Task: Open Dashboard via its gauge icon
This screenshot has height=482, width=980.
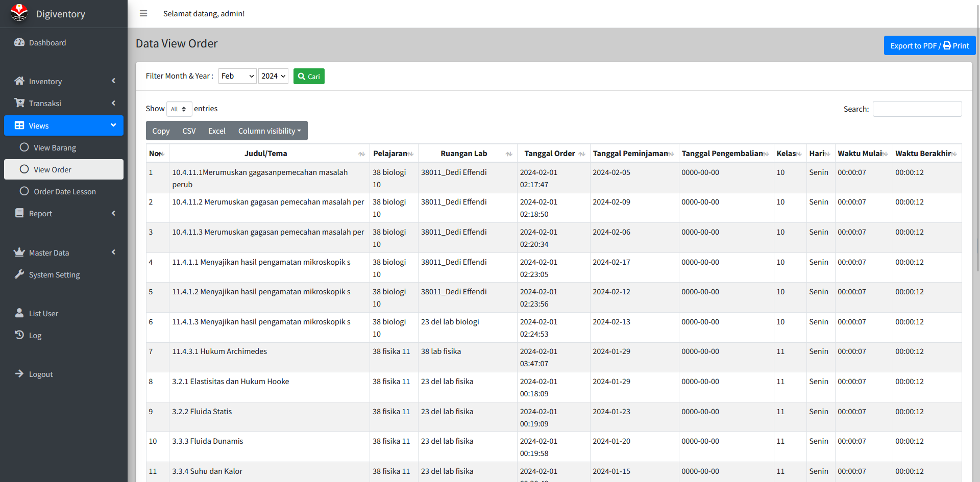Action: (19, 42)
